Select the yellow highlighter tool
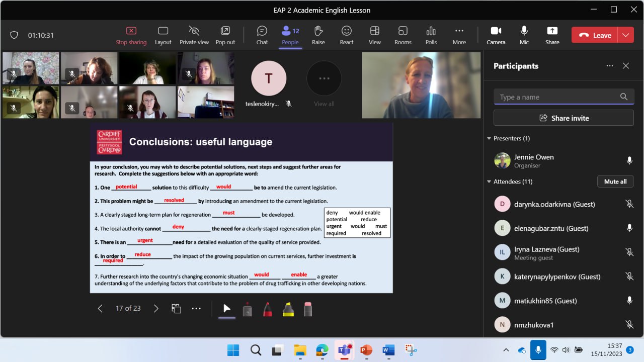This screenshot has height=362, width=644. click(288, 309)
